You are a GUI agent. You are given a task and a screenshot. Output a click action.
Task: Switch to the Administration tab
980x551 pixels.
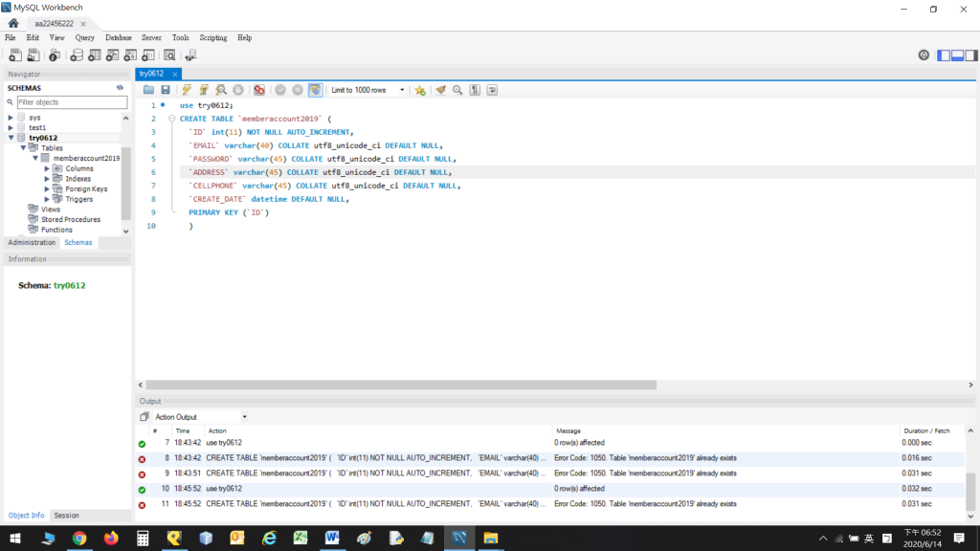[32, 242]
